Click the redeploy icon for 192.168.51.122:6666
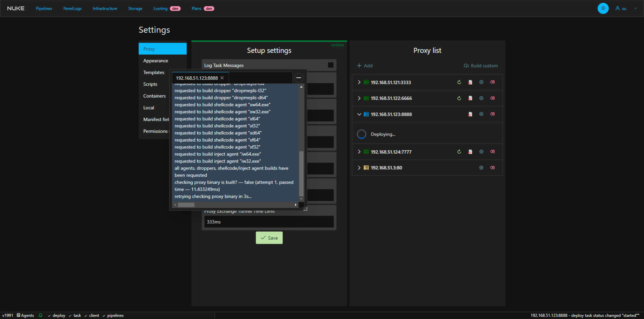This screenshot has width=644, height=319. [459, 98]
